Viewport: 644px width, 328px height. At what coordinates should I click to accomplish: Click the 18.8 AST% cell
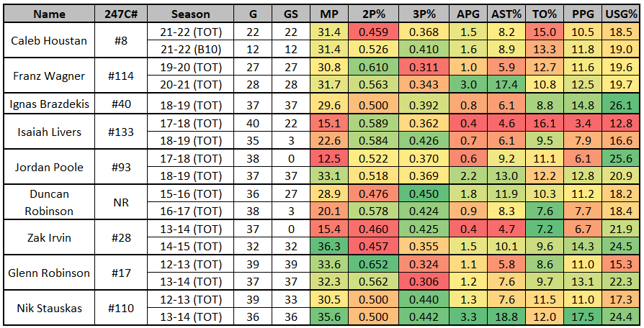[505, 317]
